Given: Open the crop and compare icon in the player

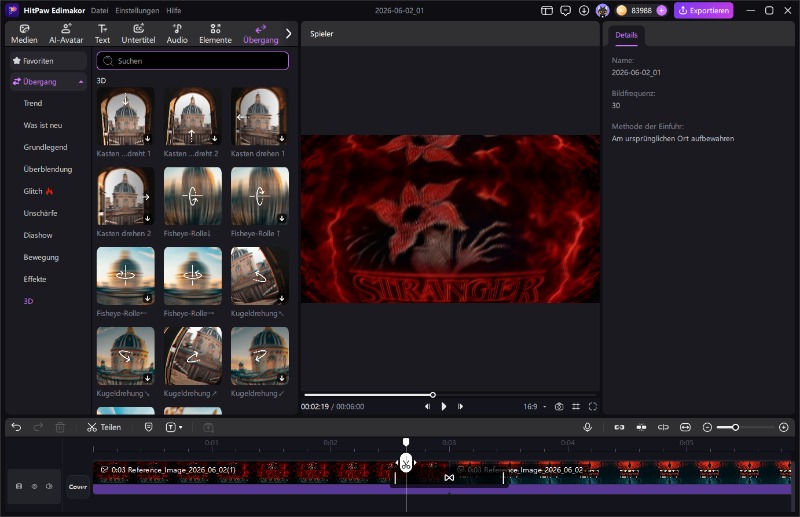Looking at the screenshot, I should coord(576,406).
